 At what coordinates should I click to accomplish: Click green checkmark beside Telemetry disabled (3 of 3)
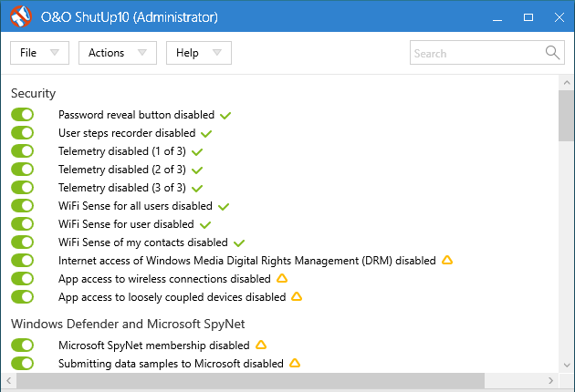tap(197, 189)
